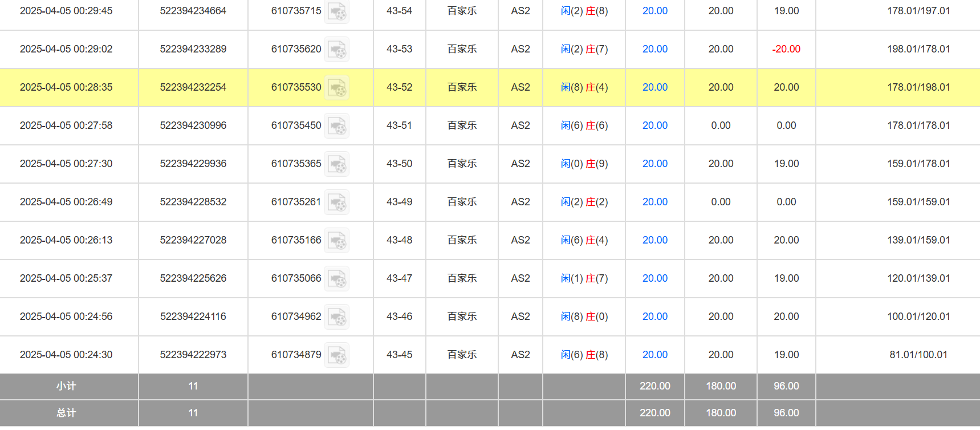The width and height of the screenshot is (980, 430).
Task: Open video replay icon for round 610735715
Action: click(336, 11)
